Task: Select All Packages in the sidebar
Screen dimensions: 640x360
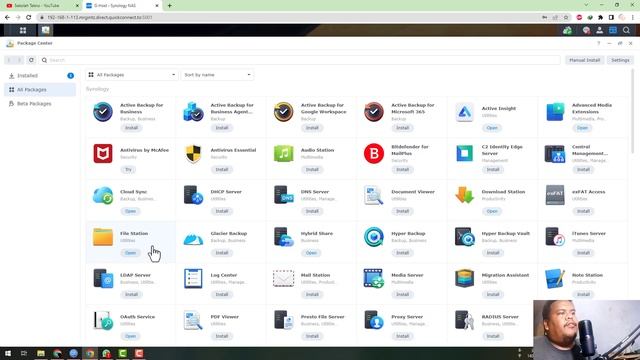Action: (40, 89)
